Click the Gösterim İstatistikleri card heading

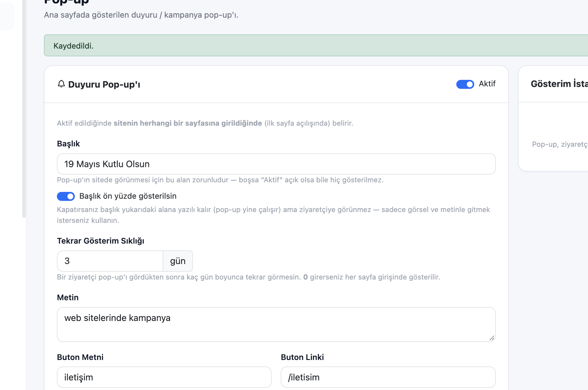[559, 84]
